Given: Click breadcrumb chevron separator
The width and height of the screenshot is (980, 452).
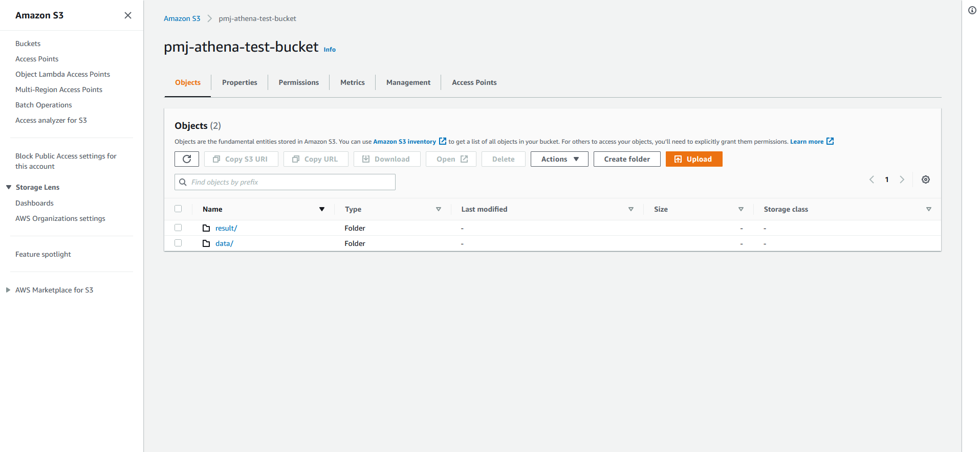Looking at the screenshot, I should pyautogui.click(x=209, y=18).
